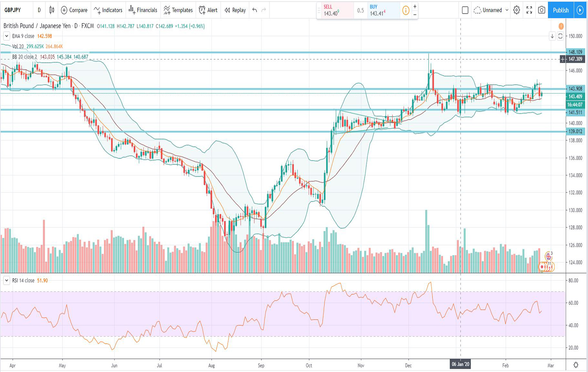588x372 pixels.
Task: Open the Indicators menu
Action: click(x=108, y=10)
